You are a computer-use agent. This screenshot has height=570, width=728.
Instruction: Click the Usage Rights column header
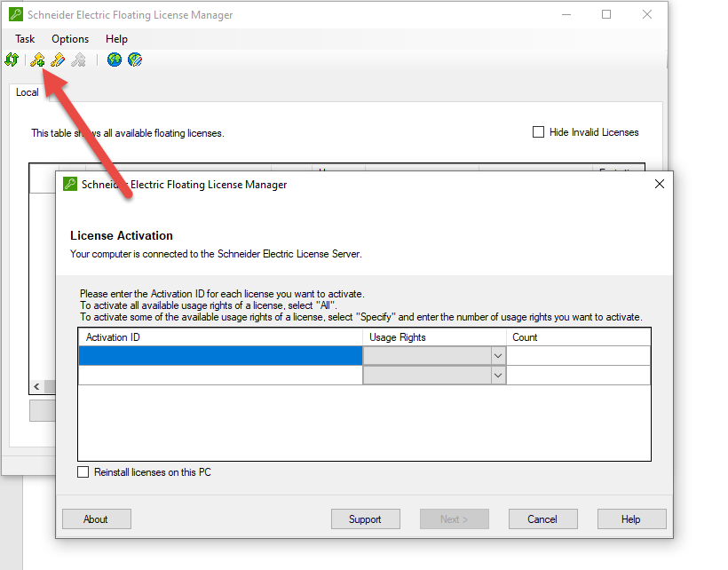434,337
